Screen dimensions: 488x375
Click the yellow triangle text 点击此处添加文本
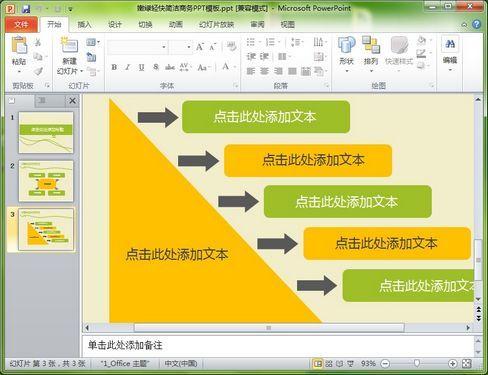tap(177, 255)
